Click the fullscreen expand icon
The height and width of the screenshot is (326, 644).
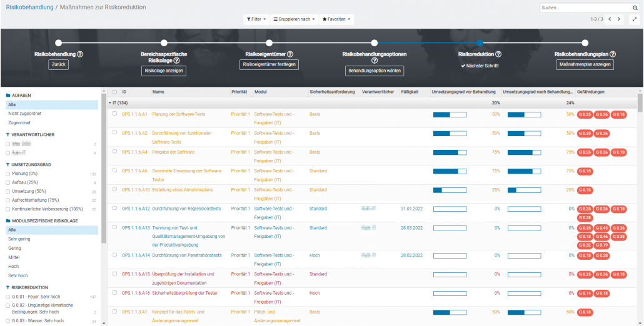coord(634,19)
